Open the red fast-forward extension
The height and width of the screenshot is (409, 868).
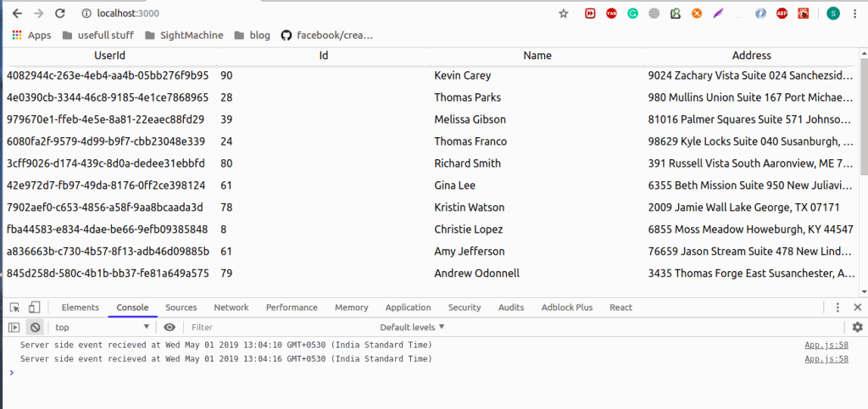click(x=590, y=14)
